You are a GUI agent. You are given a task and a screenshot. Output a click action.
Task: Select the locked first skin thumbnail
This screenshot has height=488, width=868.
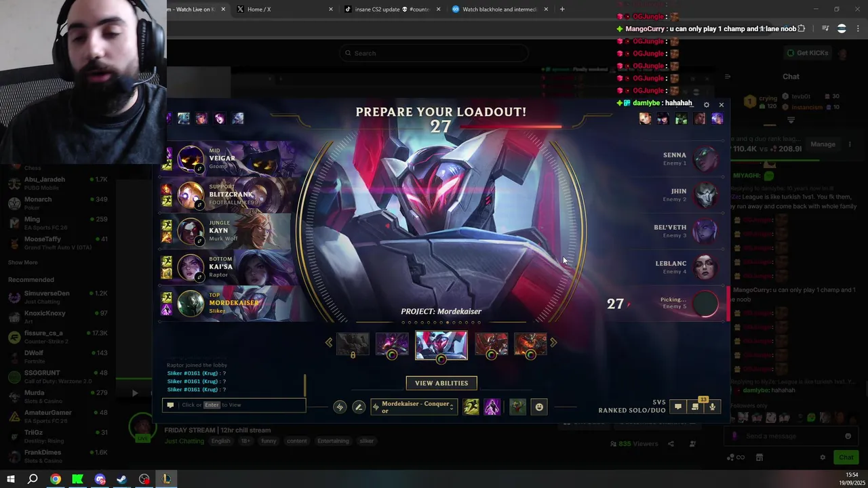point(353,344)
